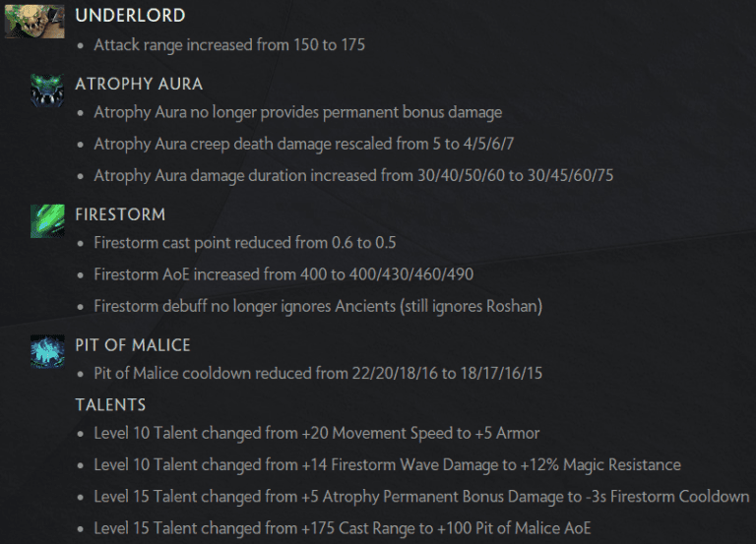Select the attack range increase note
756x544 pixels.
(x=229, y=44)
